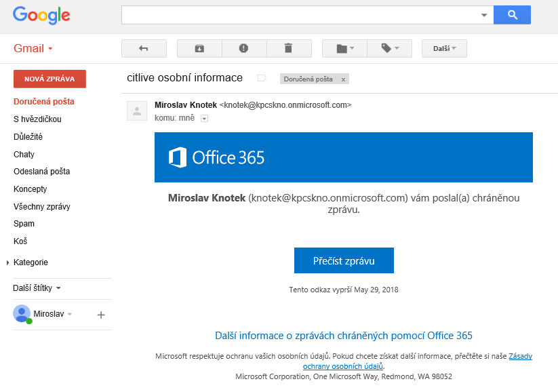Image resolution: width=558 pixels, height=392 pixels.
Task: Go to the Koncepty folder
Action: pyautogui.click(x=31, y=189)
